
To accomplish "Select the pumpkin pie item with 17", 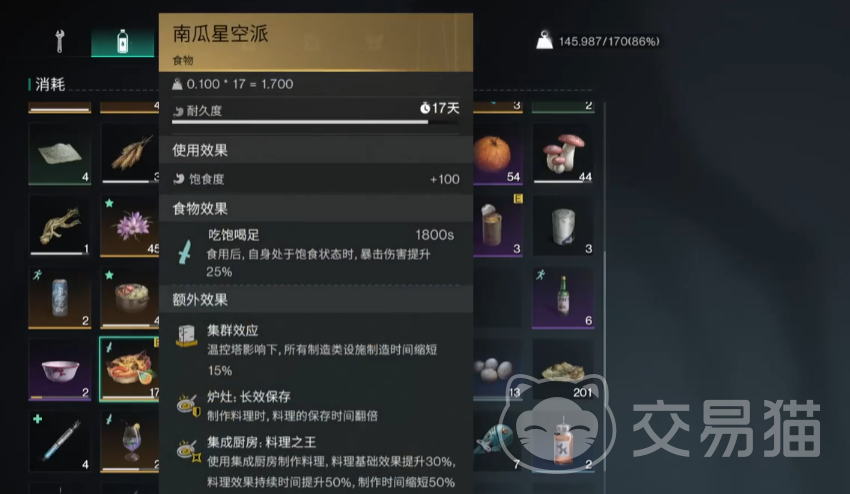I will (130, 369).
